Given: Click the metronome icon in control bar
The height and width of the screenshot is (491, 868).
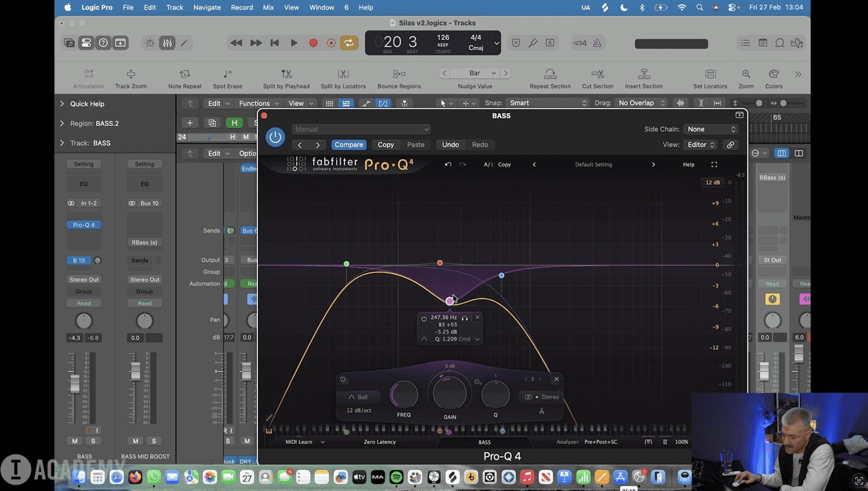Looking at the screenshot, I should [x=597, y=43].
